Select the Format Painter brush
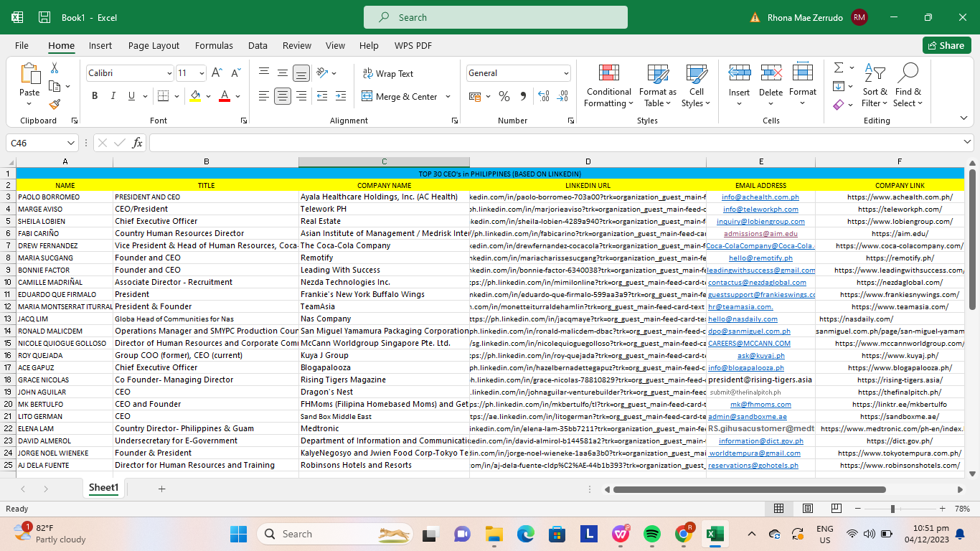980x551 pixels. (55, 104)
